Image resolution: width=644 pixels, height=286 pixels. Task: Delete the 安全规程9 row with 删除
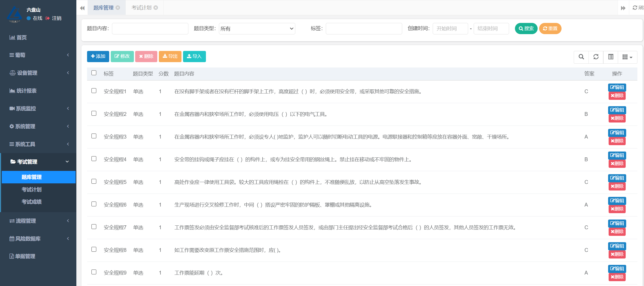pos(617,277)
